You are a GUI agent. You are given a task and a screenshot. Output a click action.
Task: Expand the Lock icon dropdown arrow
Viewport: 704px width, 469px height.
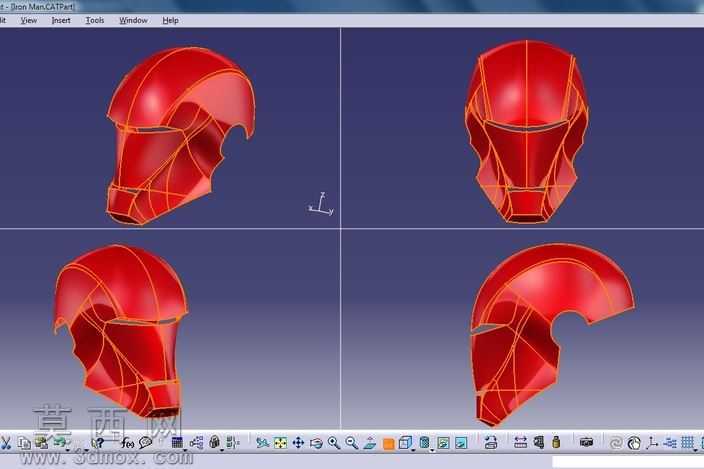(222, 450)
